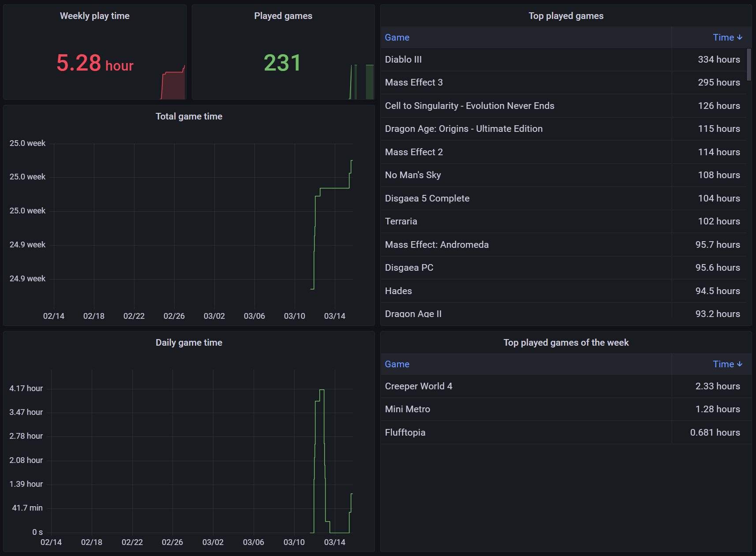Click the 41.7 min axis label
Screen dimensions: 756x556
click(27, 508)
